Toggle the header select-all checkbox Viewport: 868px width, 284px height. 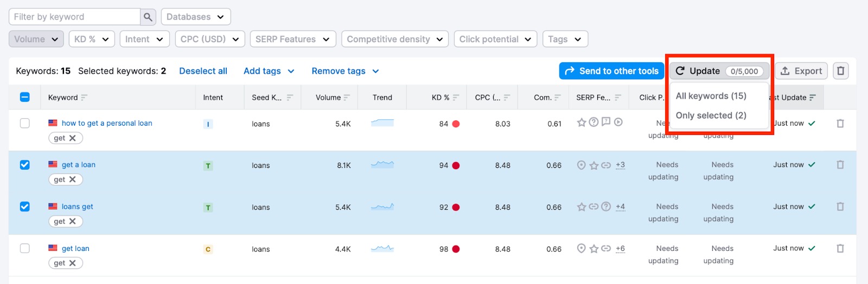(25, 97)
